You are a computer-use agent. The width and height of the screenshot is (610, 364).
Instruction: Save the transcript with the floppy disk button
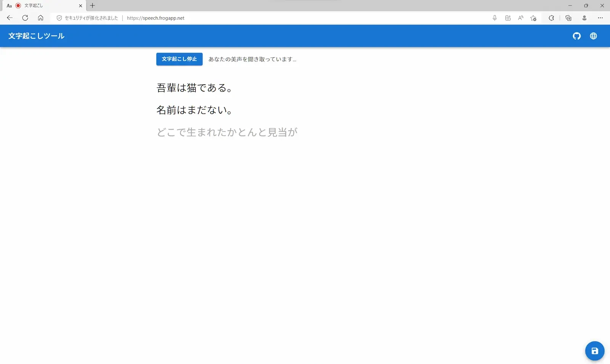pos(595,351)
